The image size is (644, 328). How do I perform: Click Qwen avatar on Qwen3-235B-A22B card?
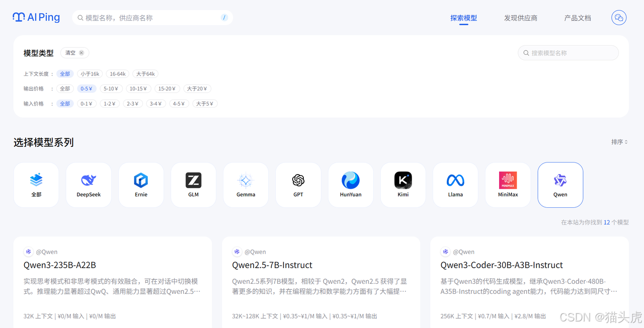(28, 252)
